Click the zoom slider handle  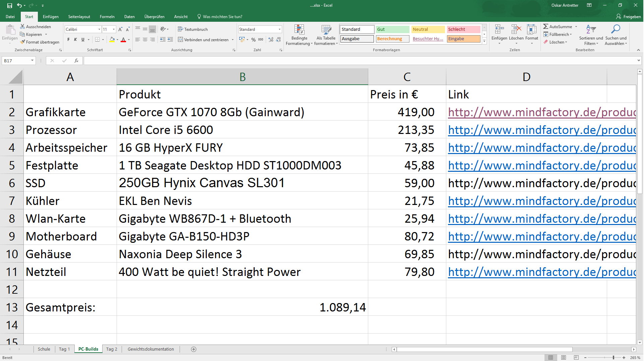pos(613,358)
